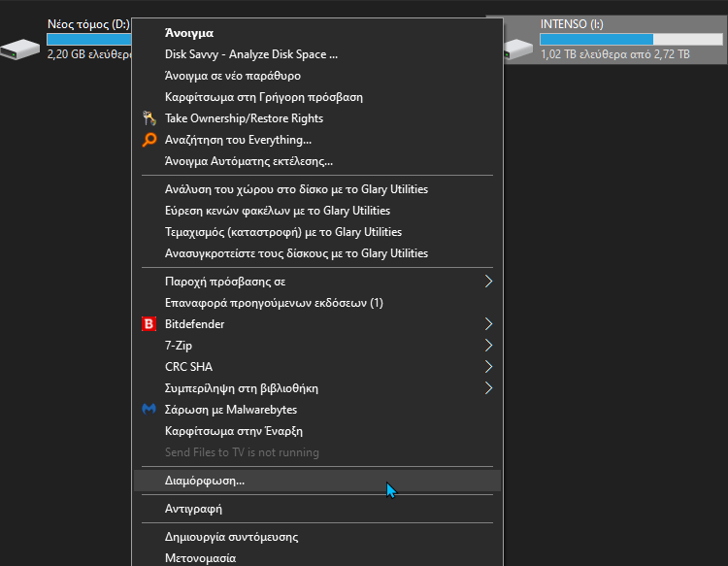Click the INTENSO (I:) drive label
This screenshot has height=566, width=728.
point(572,24)
